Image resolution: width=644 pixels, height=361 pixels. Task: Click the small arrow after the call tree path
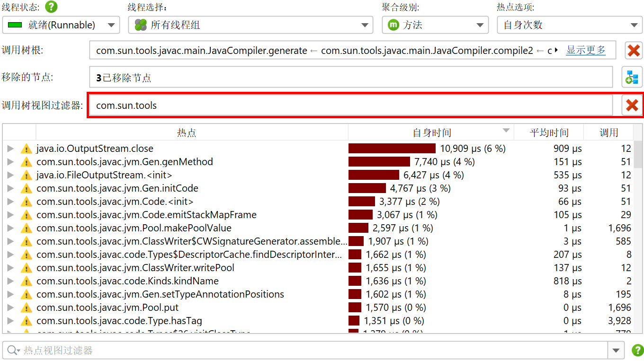[556, 50]
